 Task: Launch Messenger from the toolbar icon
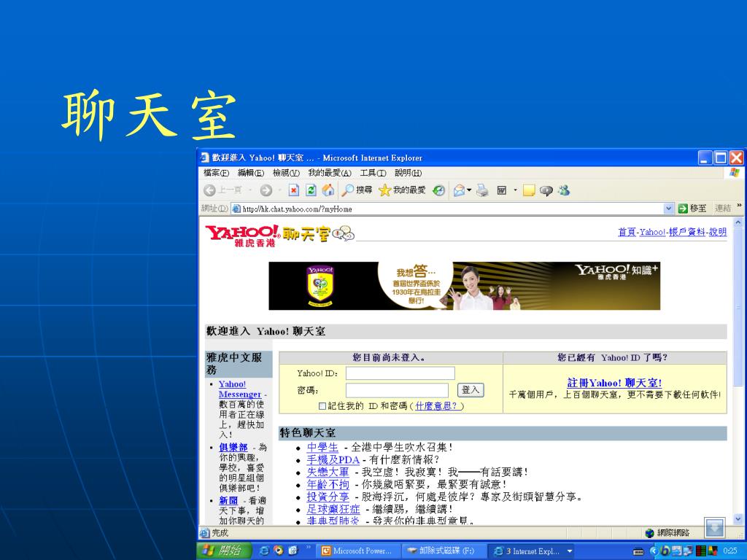pyautogui.click(x=564, y=190)
